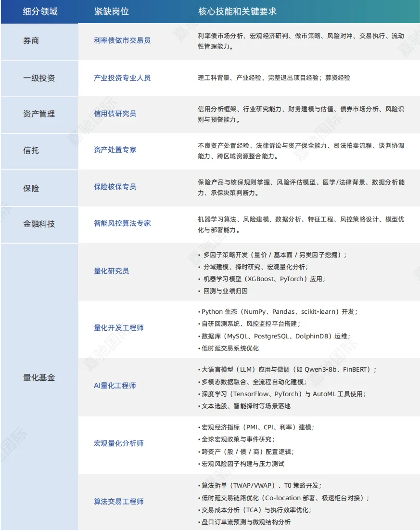Click the 自研回测系统 bullet
The image size is (420, 530).
pos(249,324)
